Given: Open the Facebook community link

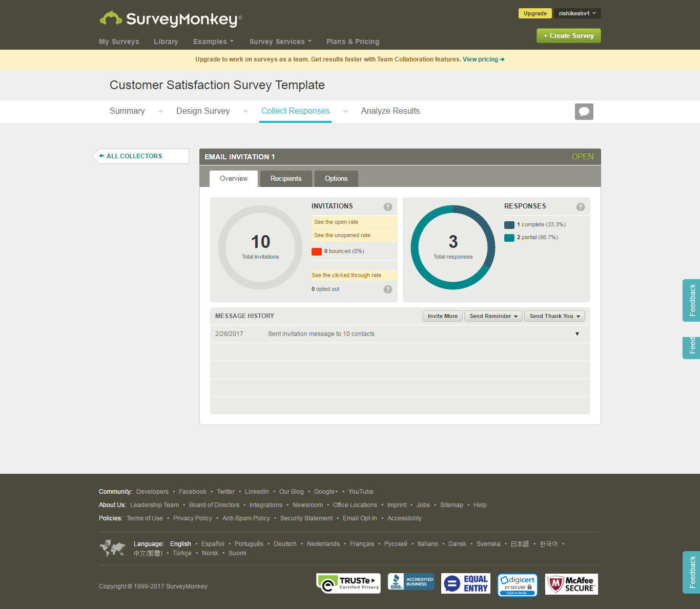Looking at the screenshot, I should coord(193,492).
